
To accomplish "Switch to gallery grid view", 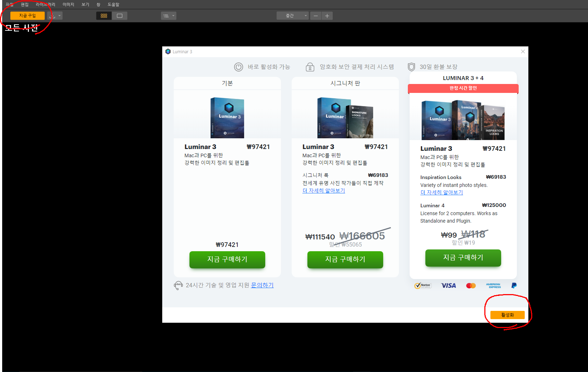I will pos(104,16).
